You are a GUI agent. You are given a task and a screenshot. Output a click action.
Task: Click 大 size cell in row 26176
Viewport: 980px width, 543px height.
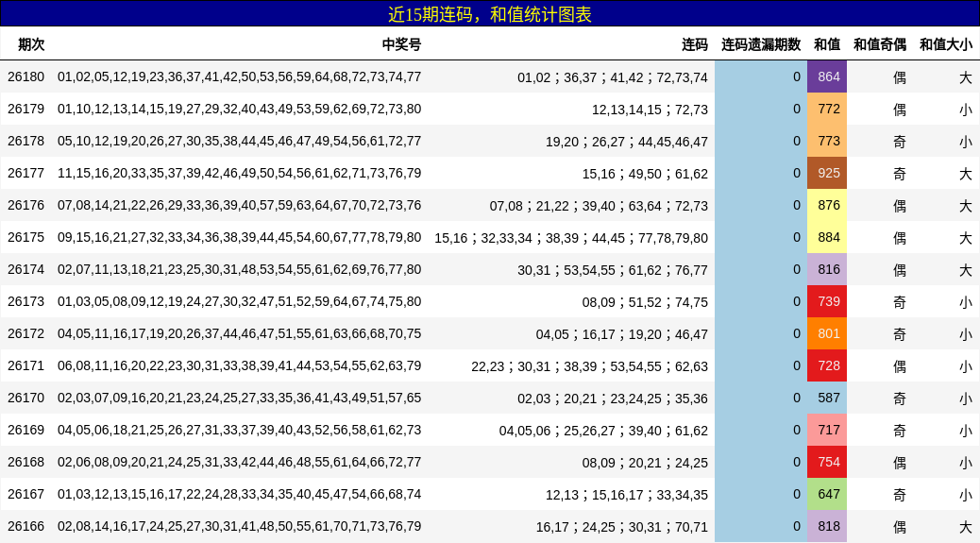966,206
